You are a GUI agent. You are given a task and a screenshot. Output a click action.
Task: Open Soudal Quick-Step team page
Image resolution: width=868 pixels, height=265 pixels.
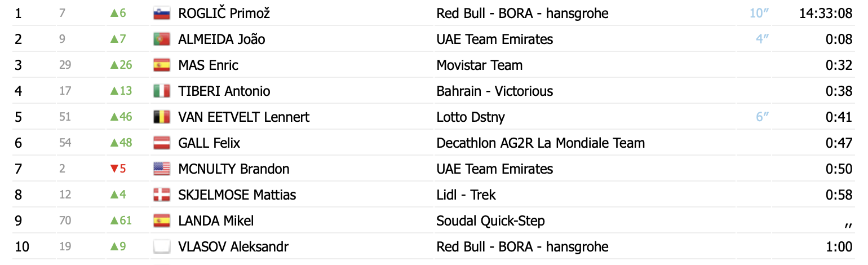point(490,220)
